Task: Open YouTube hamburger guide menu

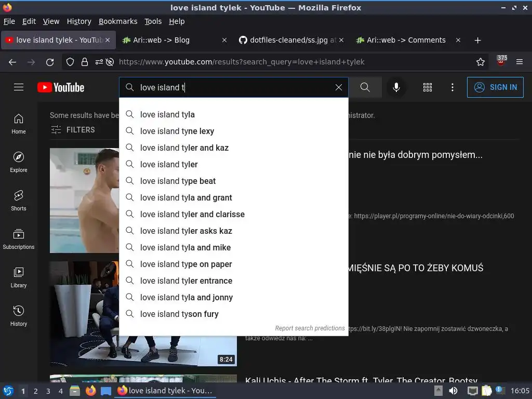Action: click(19, 87)
